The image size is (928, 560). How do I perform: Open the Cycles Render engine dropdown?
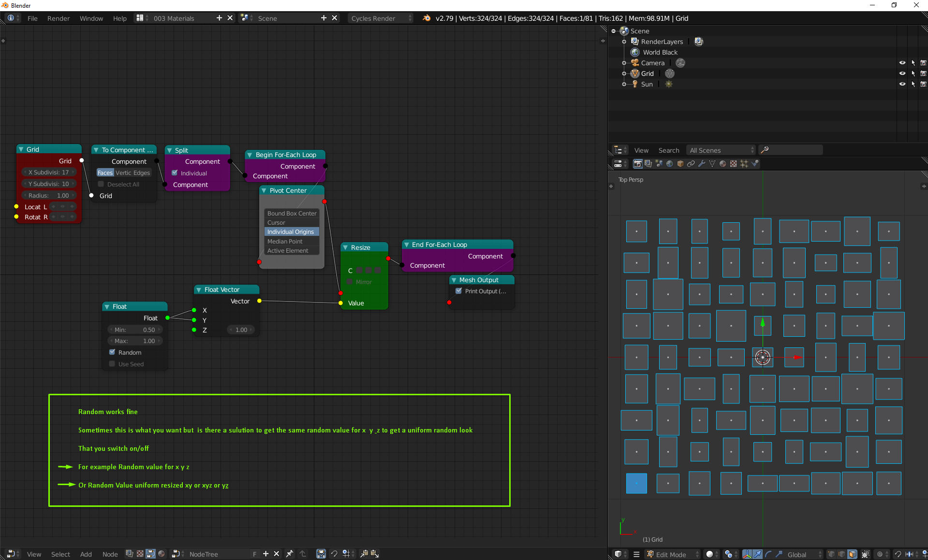click(381, 18)
